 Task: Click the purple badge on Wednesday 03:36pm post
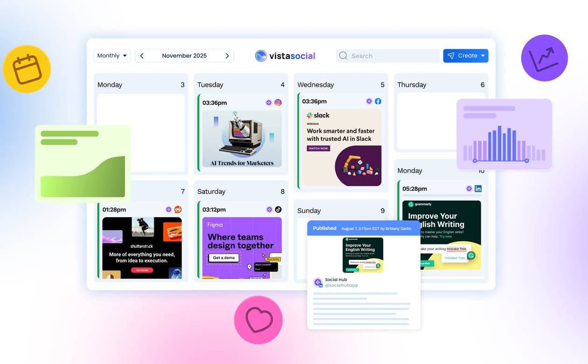pyautogui.click(x=369, y=101)
